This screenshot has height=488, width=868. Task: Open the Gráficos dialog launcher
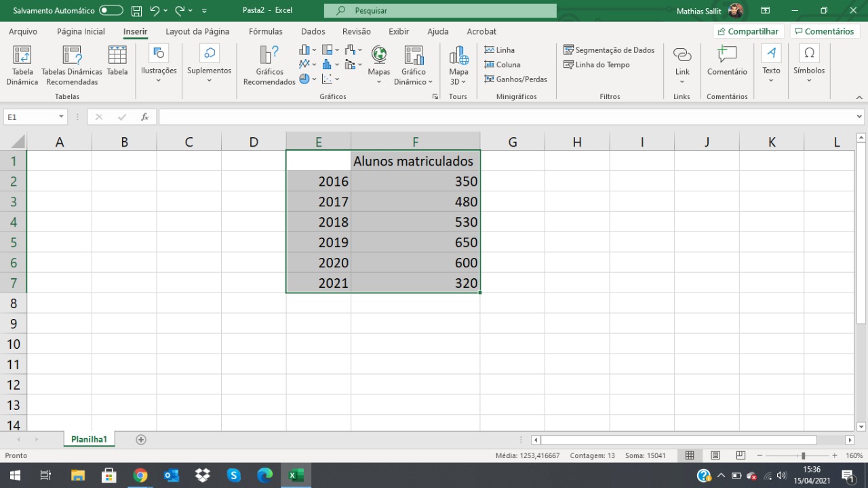[x=435, y=97]
